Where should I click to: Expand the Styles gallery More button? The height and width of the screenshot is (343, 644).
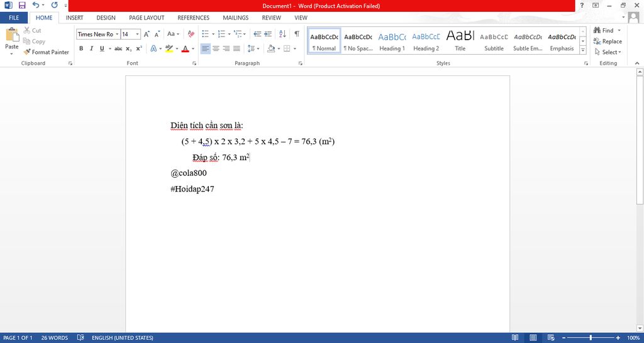click(x=583, y=50)
